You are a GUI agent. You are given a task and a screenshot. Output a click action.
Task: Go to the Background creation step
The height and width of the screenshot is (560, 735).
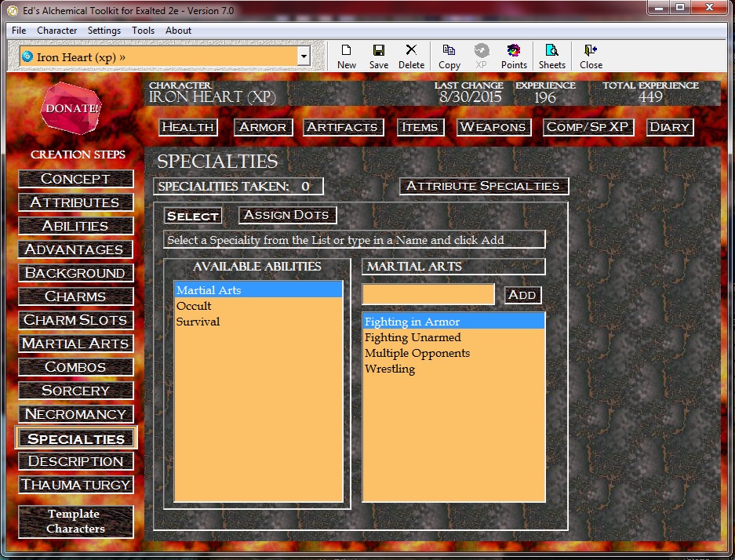click(75, 273)
